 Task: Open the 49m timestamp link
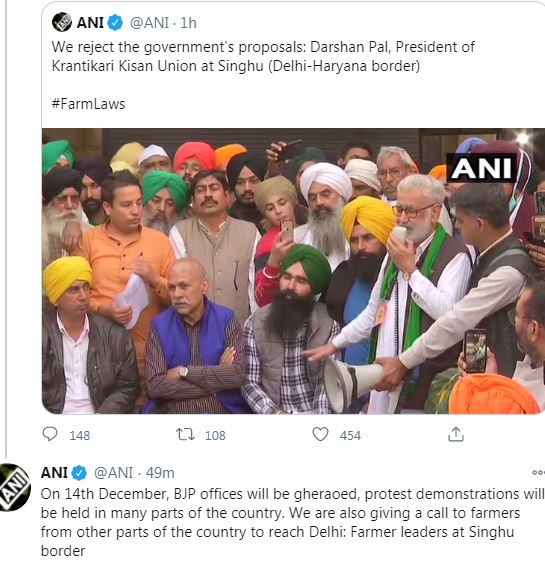tap(160, 473)
